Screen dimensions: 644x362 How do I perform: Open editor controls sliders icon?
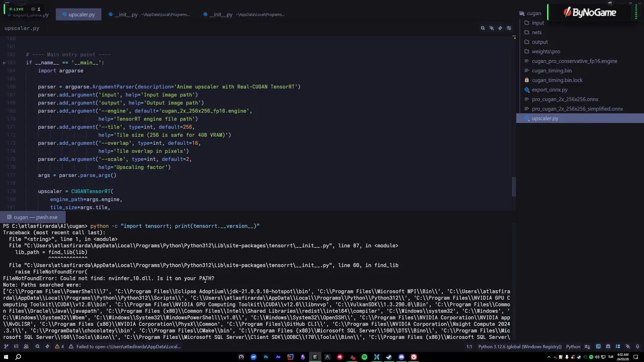pyautogui.click(x=509, y=28)
